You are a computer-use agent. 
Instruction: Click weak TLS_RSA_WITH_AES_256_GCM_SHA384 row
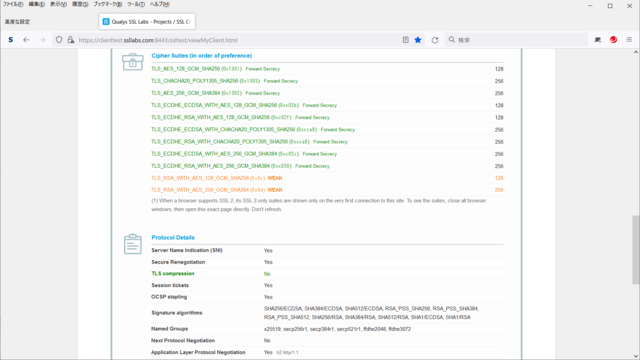point(327,190)
